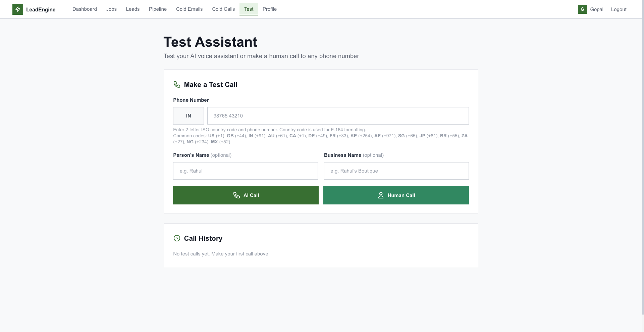The width and height of the screenshot is (644, 332).
Task: Open the Cold Calls section
Action: tap(223, 9)
